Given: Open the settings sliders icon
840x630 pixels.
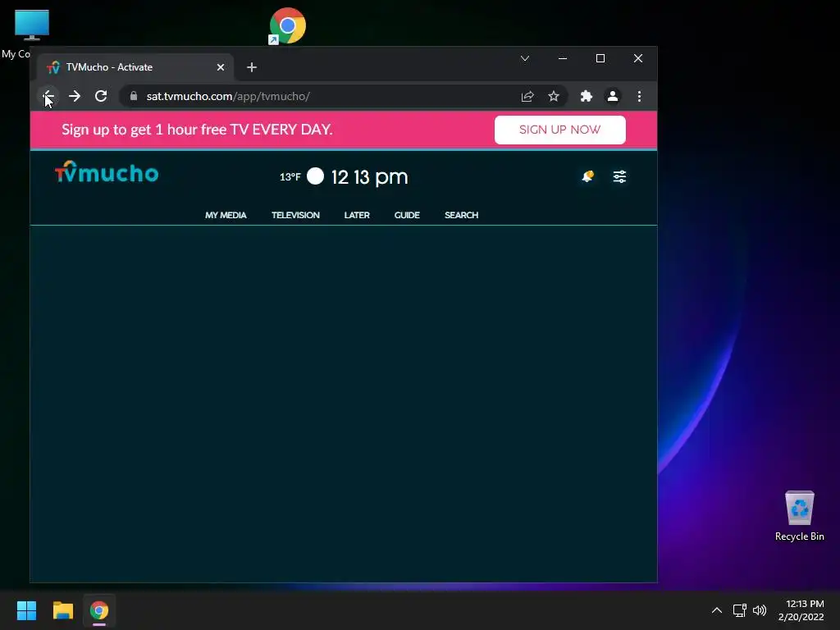Looking at the screenshot, I should (x=619, y=177).
